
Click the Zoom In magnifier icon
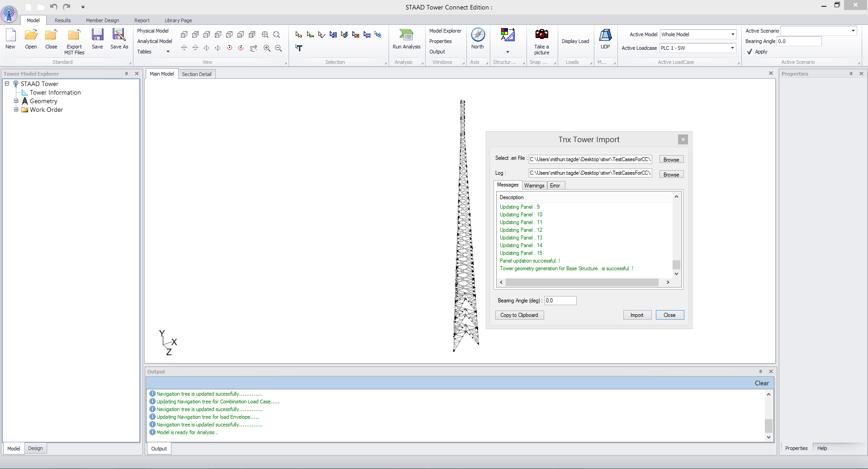click(267, 48)
